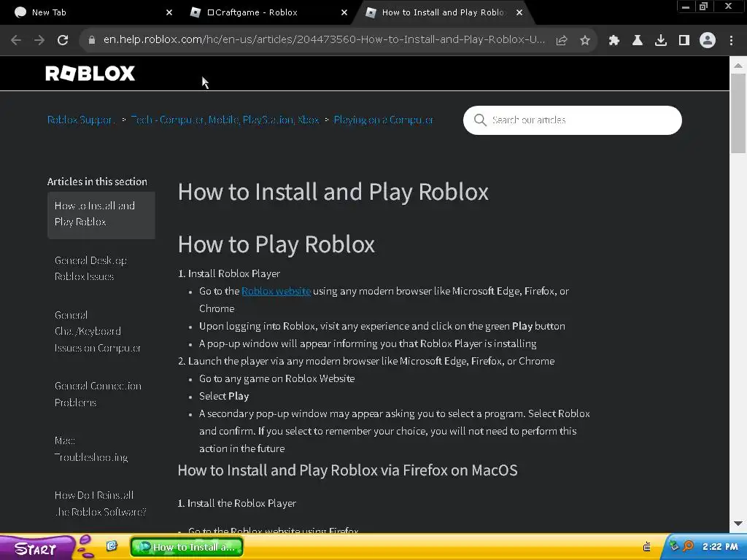Toggle the side panel icon

[684, 40]
